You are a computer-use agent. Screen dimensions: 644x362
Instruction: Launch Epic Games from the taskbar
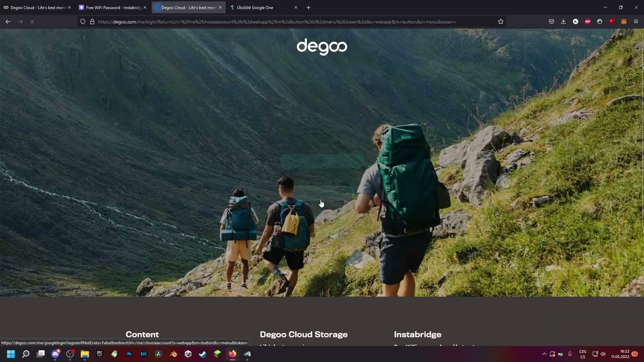click(x=100, y=354)
